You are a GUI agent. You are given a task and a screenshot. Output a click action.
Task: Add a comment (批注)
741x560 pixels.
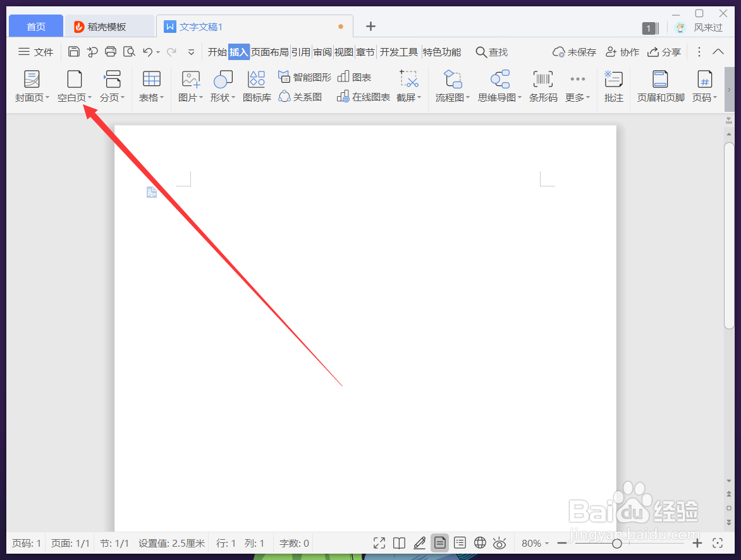[613, 86]
